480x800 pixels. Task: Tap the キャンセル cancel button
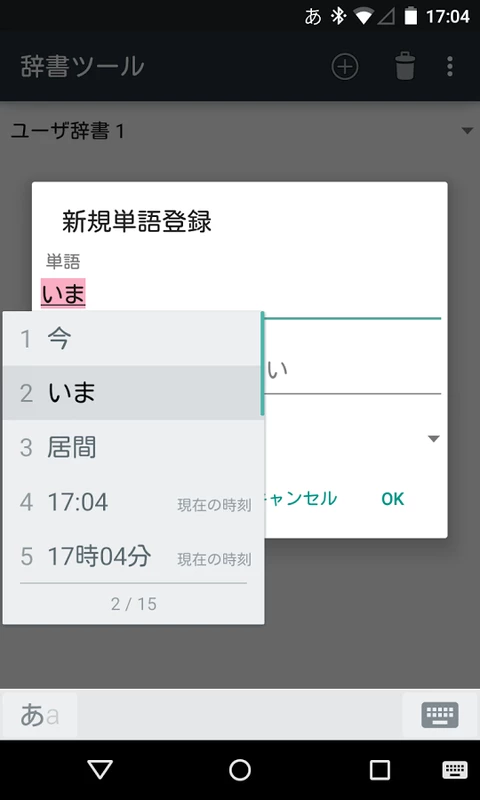tap(300, 498)
